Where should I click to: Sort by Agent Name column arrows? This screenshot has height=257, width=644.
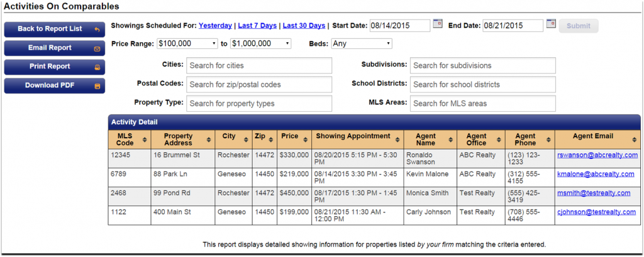[449, 139]
